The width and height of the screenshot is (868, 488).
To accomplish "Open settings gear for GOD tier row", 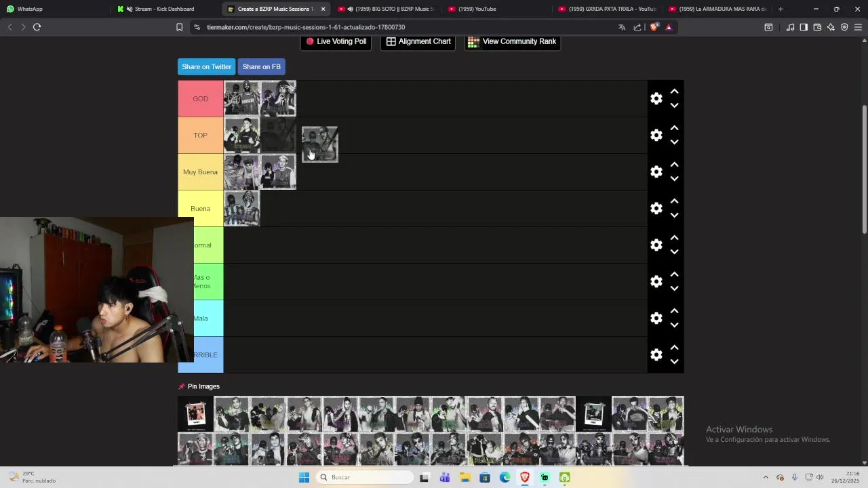I will tap(656, 99).
